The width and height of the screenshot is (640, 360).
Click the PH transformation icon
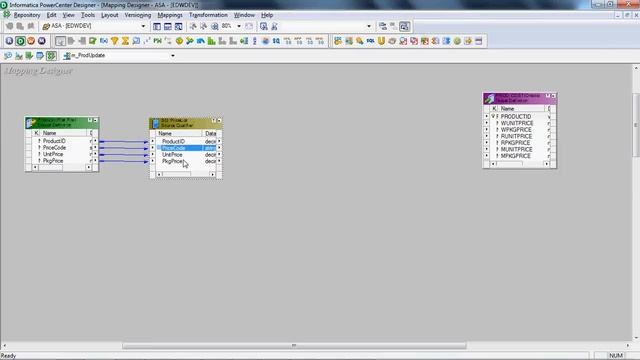(x=158, y=41)
